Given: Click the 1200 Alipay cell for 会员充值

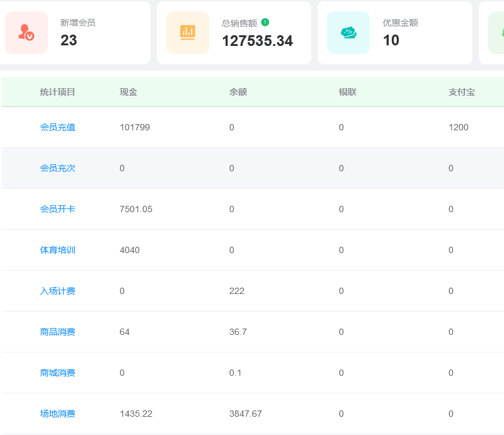Looking at the screenshot, I should click(x=459, y=127).
